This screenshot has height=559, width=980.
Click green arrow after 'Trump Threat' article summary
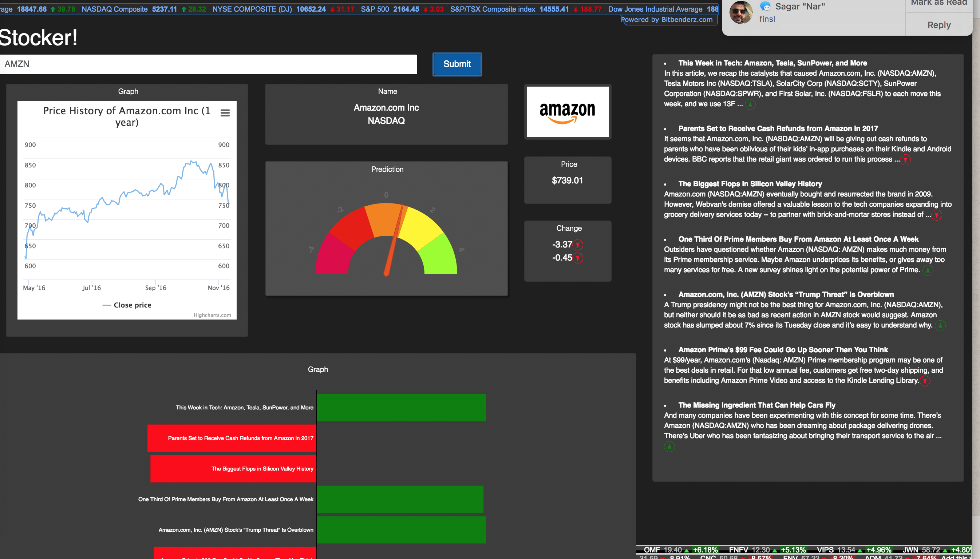coord(940,326)
